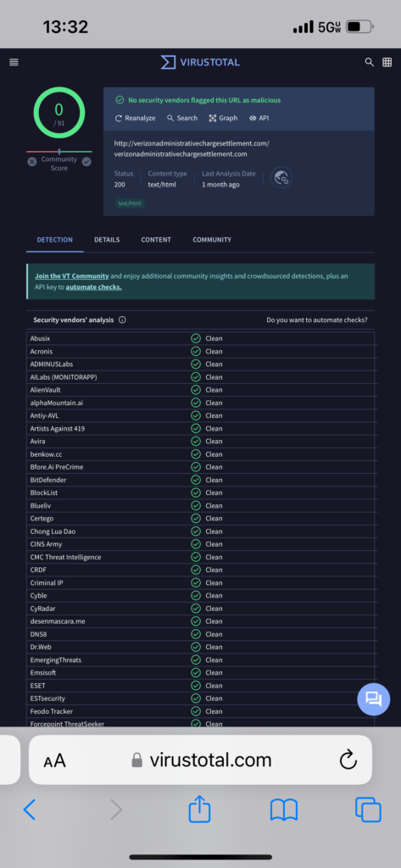Click the ADMINUSLabs vendor name

click(52, 364)
